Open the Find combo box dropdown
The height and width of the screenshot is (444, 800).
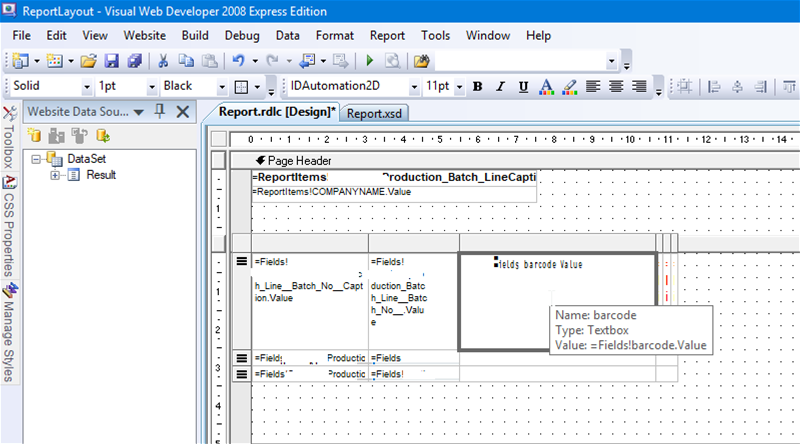(x=611, y=61)
